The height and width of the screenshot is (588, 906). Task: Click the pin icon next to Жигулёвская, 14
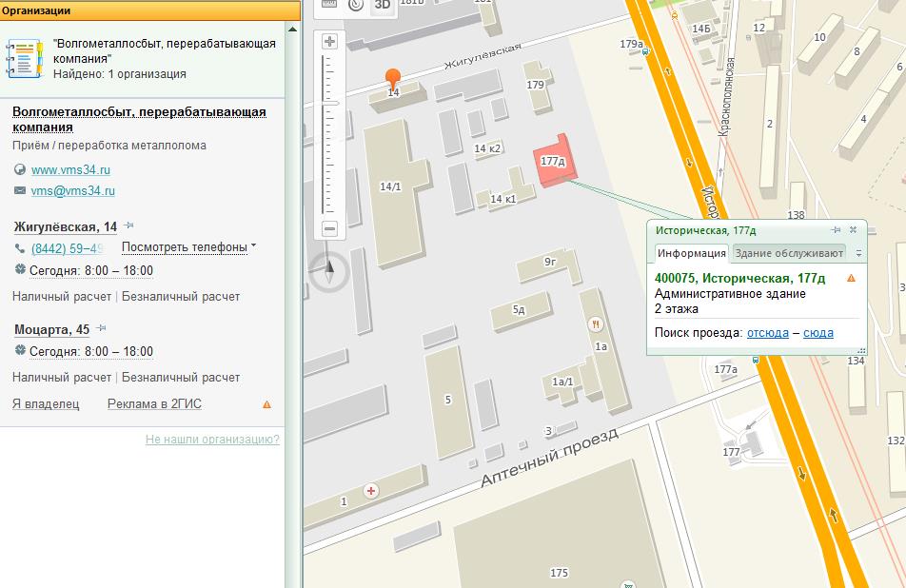128,225
